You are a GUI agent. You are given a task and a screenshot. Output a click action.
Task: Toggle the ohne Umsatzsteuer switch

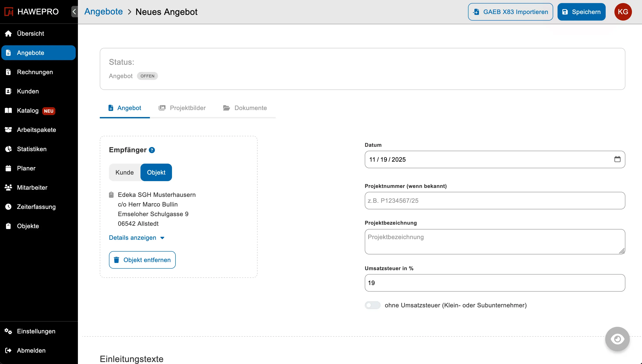372,305
